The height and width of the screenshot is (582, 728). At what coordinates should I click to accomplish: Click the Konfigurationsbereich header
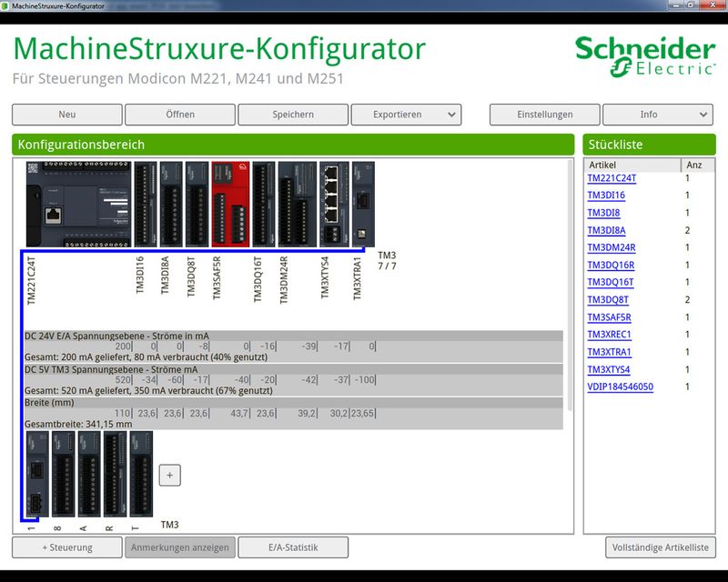(x=293, y=145)
